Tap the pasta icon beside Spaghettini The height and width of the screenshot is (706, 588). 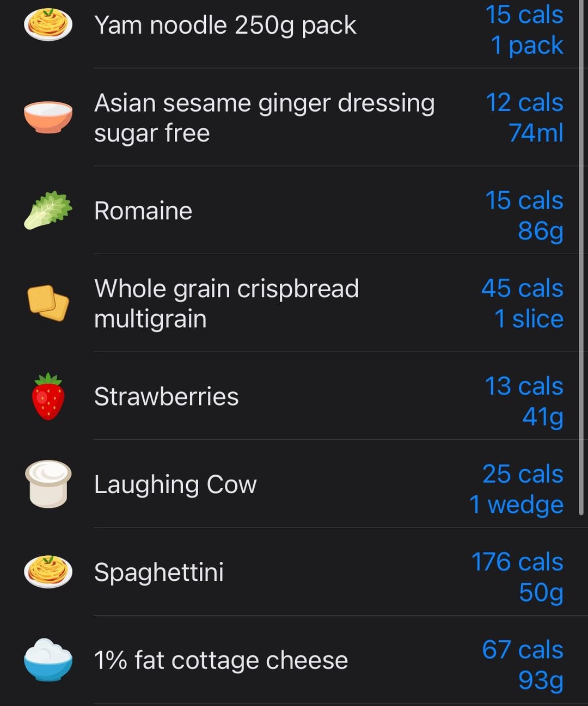(48, 572)
